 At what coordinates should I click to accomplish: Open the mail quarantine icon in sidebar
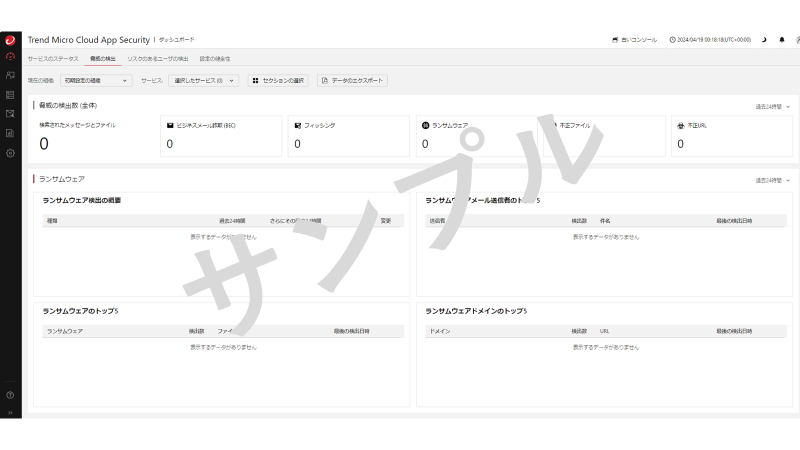point(10,114)
